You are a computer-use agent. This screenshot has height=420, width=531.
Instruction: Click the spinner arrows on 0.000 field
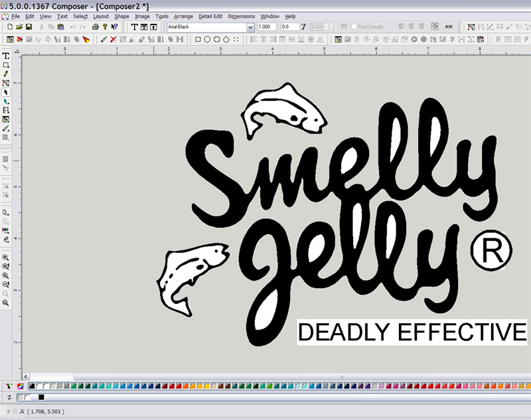(x=329, y=27)
